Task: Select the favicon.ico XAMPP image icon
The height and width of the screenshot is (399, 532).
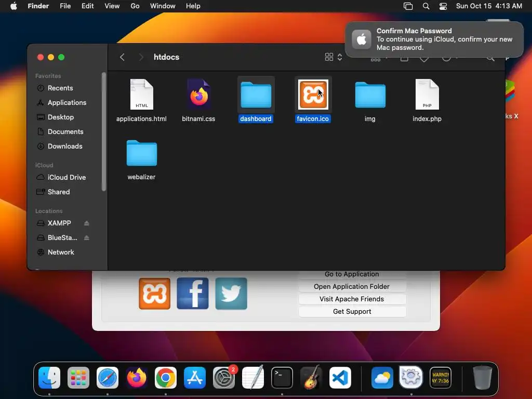Action: pyautogui.click(x=313, y=95)
